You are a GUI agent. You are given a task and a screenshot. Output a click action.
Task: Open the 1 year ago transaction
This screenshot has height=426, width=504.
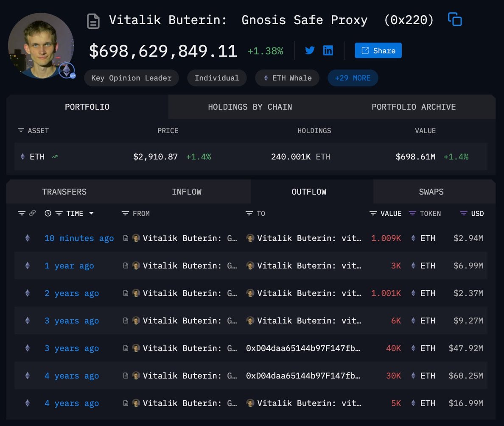pos(69,266)
